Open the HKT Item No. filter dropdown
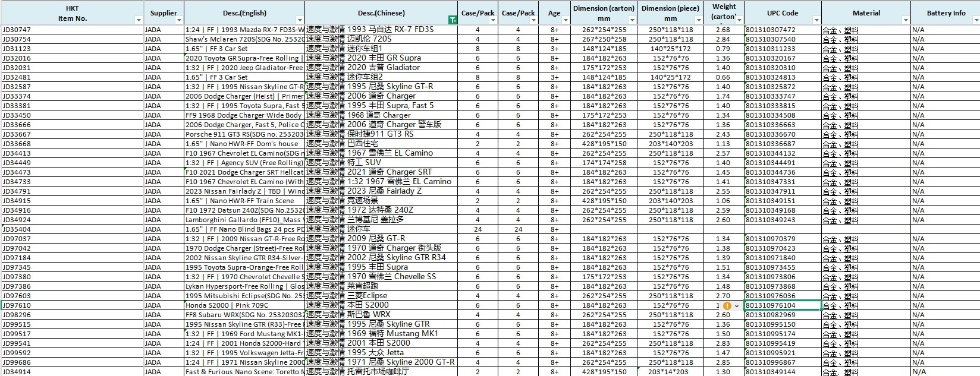The image size is (980, 376). pos(139,20)
